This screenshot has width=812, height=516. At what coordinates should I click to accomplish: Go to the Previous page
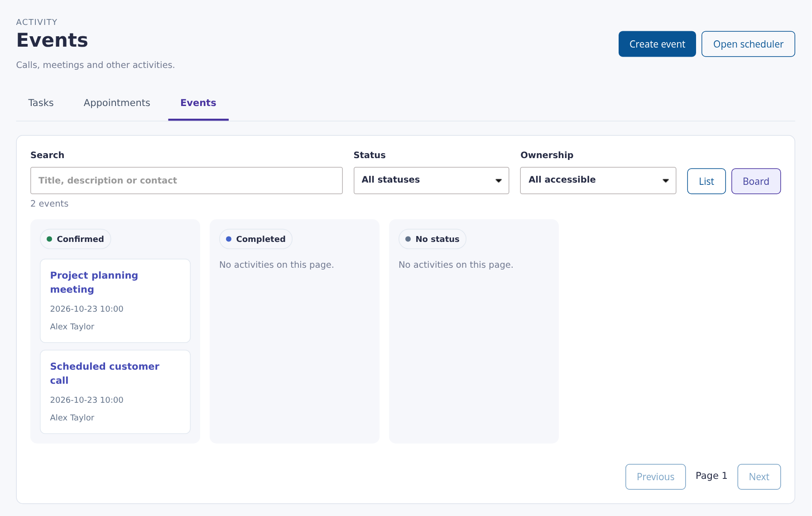655,477
